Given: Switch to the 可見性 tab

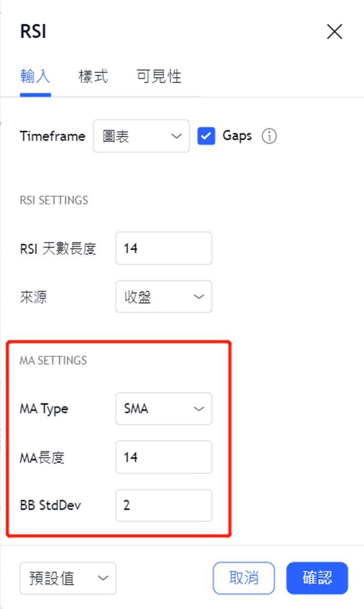Looking at the screenshot, I should (159, 76).
